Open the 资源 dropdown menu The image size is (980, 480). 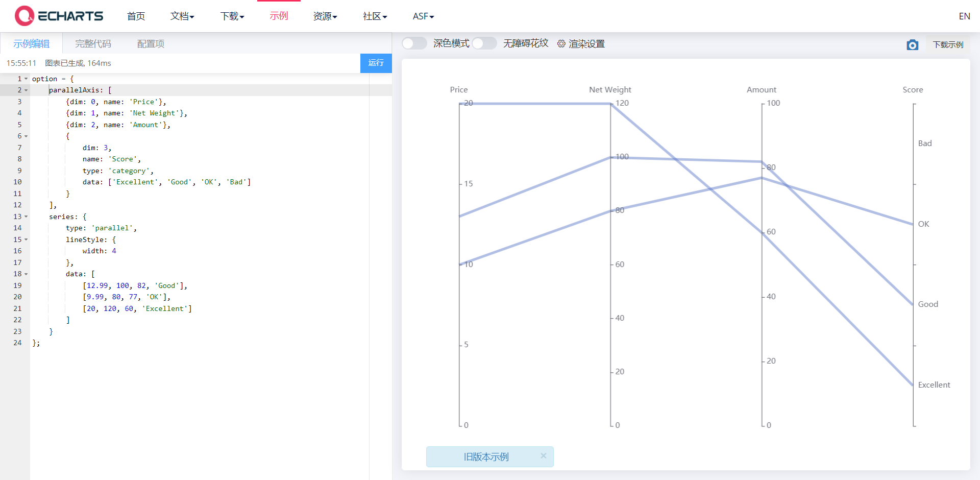pos(325,16)
